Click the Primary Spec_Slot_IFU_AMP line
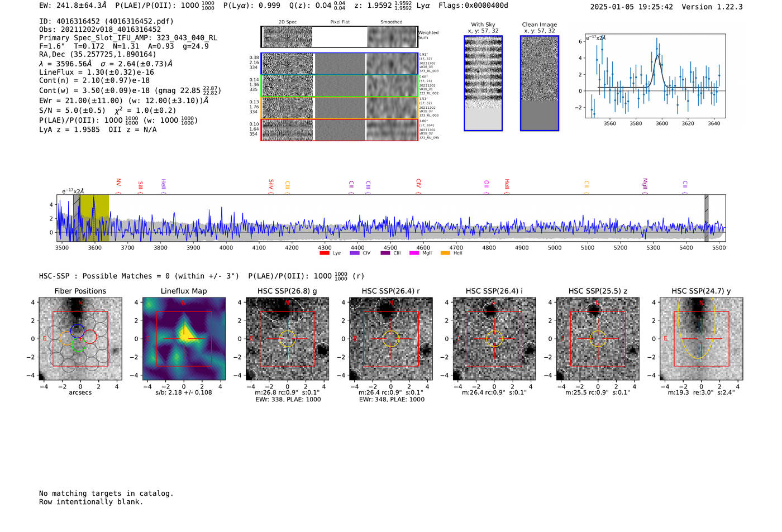This screenshot has height=532, width=782. [128, 38]
